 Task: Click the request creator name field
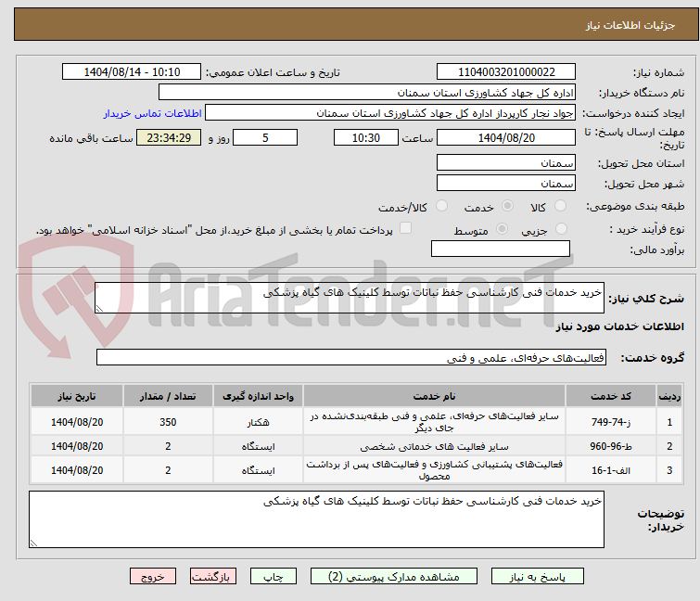(390, 113)
